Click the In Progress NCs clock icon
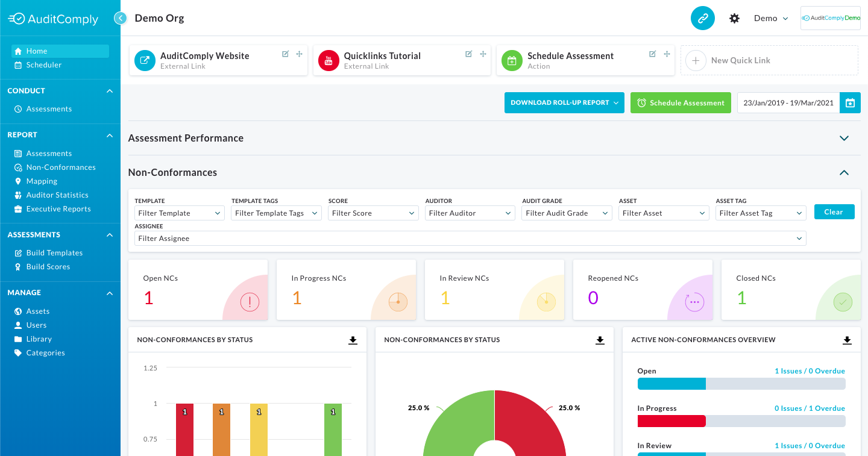 click(398, 302)
